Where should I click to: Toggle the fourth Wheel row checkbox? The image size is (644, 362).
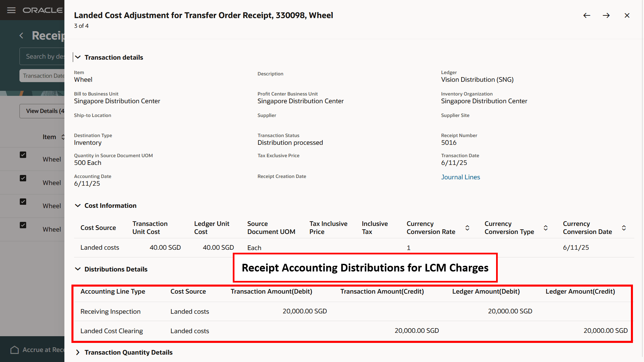pyautogui.click(x=23, y=225)
